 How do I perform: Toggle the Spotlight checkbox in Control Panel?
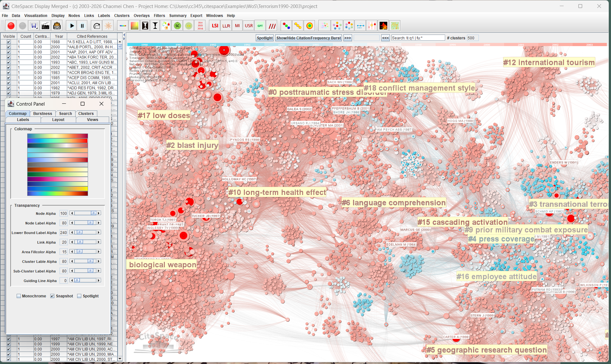click(79, 296)
